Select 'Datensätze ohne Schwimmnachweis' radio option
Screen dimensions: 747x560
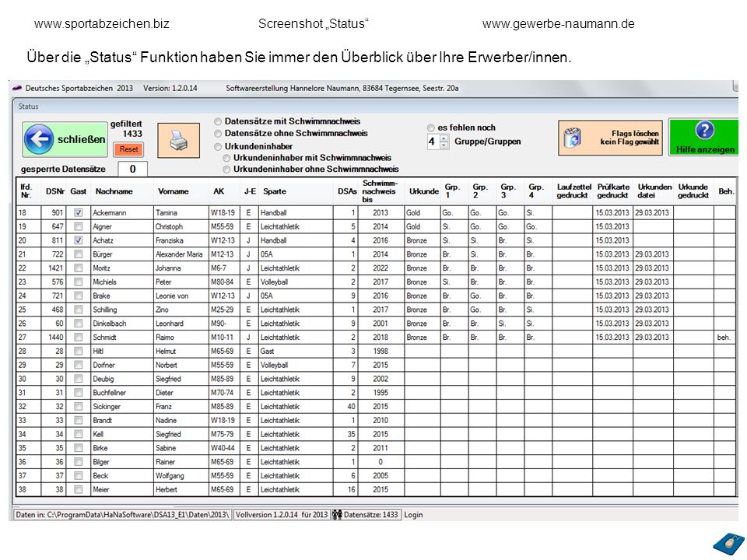[218, 133]
